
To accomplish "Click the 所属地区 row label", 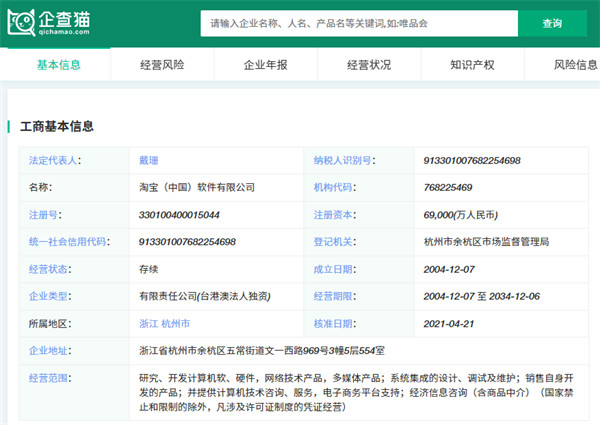I will (50, 324).
